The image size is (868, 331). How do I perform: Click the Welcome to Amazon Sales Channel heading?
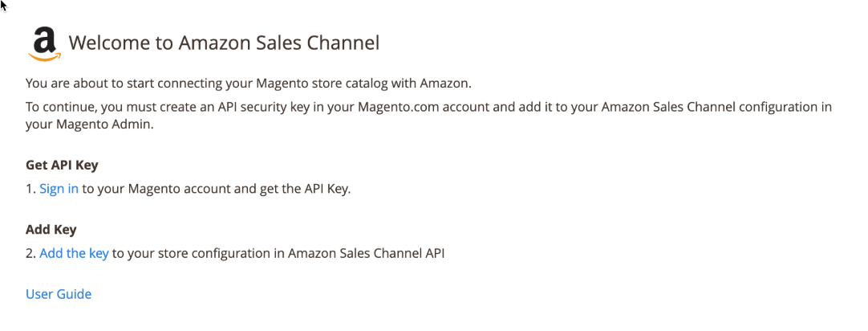[224, 43]
